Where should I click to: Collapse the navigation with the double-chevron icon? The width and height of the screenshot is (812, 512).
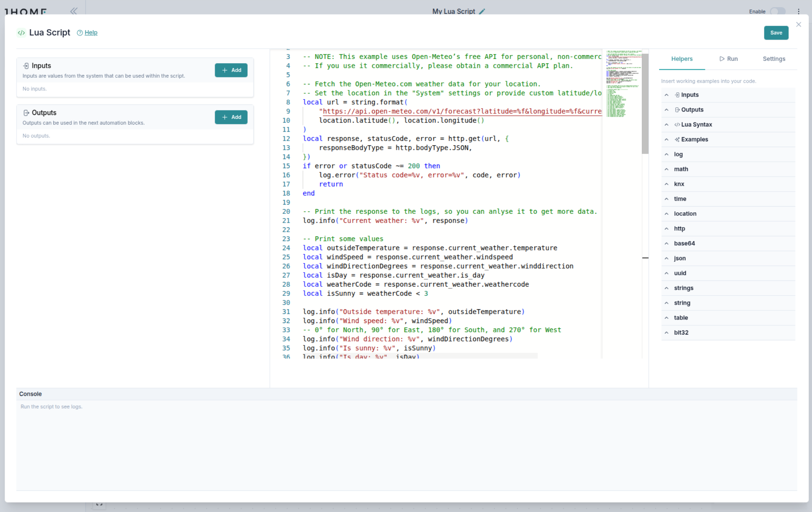click(x=73, y=11)
